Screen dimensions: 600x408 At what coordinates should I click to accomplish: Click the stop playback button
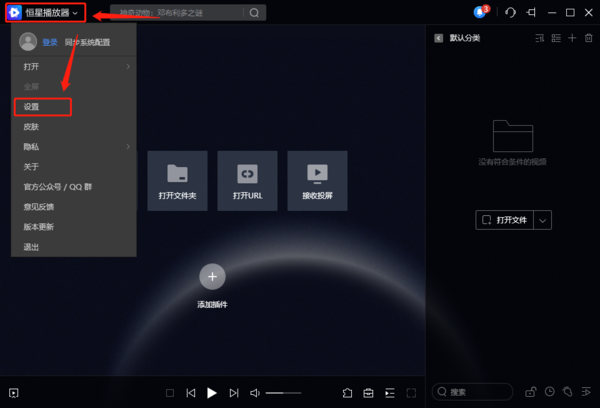(x=170, y=393)
